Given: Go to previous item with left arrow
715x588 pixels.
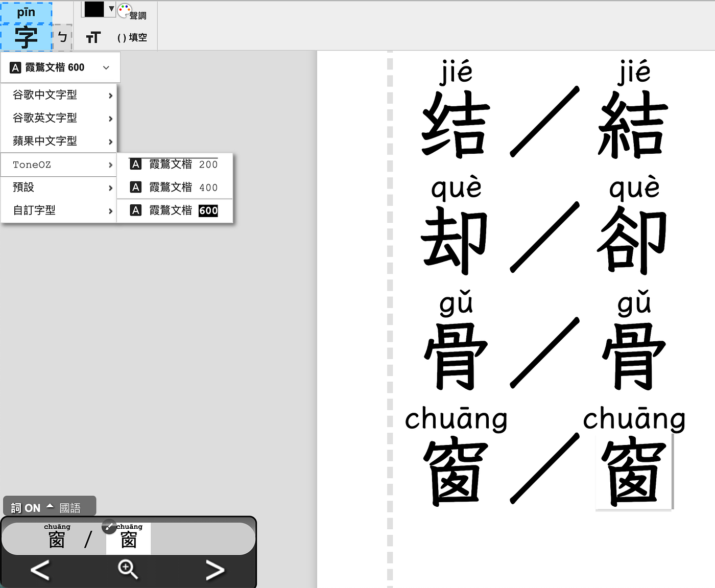Looking at the screenshot, I should (x=40, y=570).
